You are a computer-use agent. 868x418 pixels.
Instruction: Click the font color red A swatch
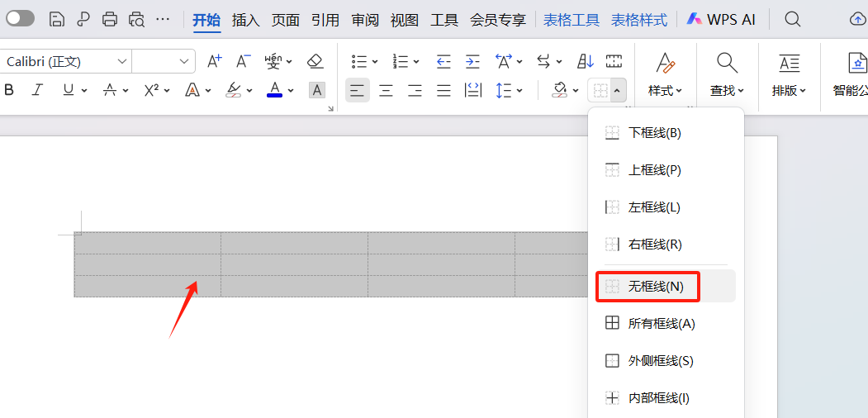click(275, 90)
